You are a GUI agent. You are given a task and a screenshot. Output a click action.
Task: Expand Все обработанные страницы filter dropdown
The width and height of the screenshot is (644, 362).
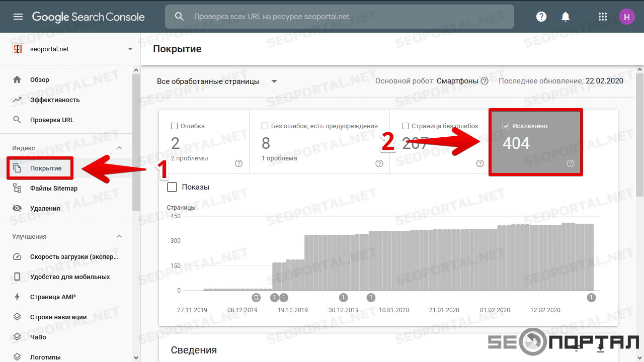coord(274,81)
